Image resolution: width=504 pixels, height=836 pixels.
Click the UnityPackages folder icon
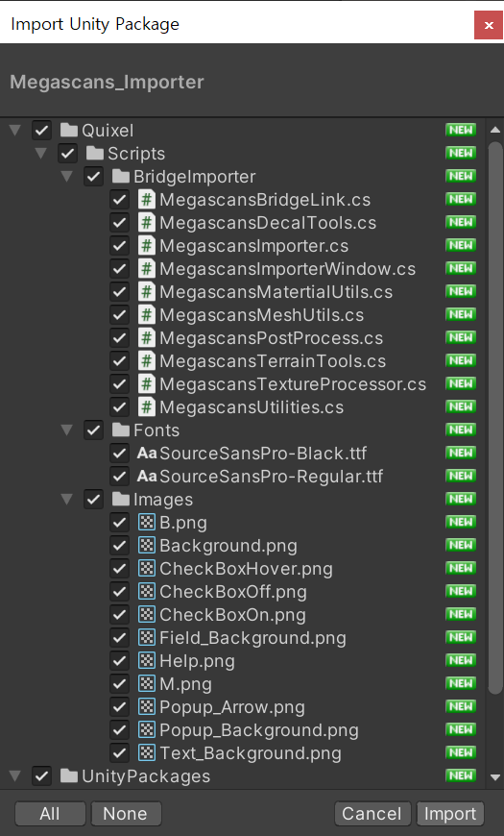(x=69, y=776)
